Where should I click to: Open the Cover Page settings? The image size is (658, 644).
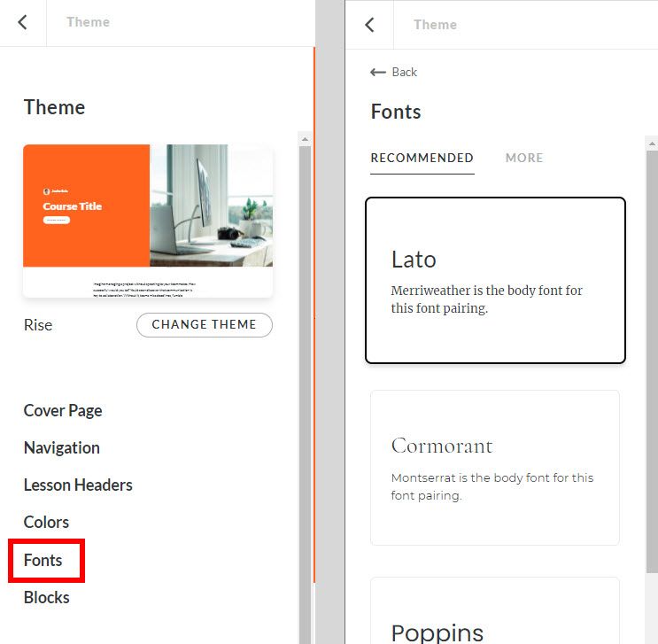click(x=63, y=410)
